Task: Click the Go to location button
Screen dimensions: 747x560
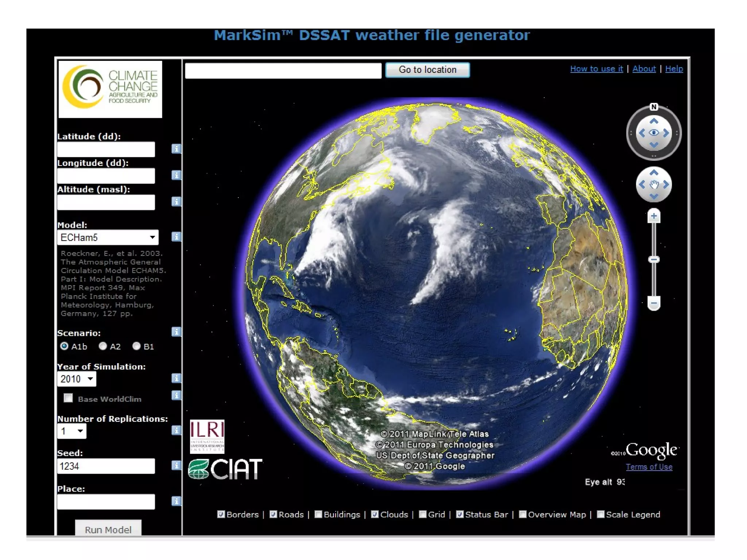Action: [427, 70]
